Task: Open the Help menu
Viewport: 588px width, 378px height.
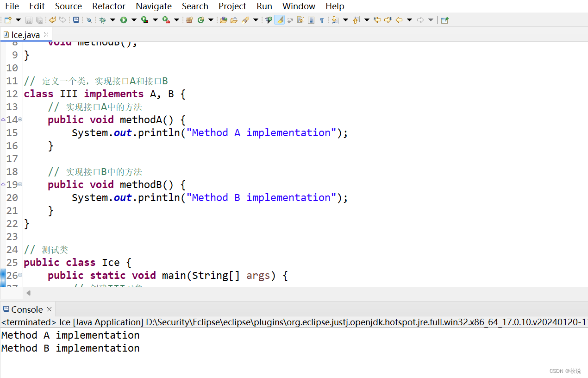Action: point(335,6)
